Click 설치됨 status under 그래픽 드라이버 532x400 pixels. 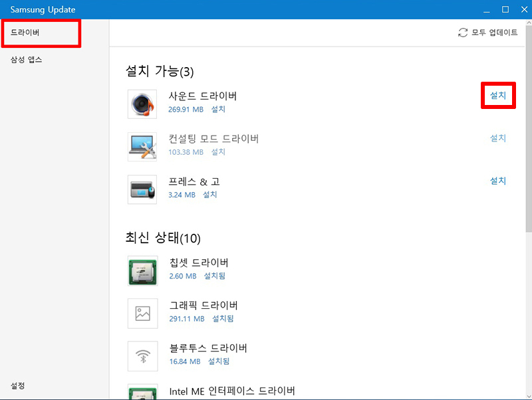pyautogui.click(x=223, y=319)
